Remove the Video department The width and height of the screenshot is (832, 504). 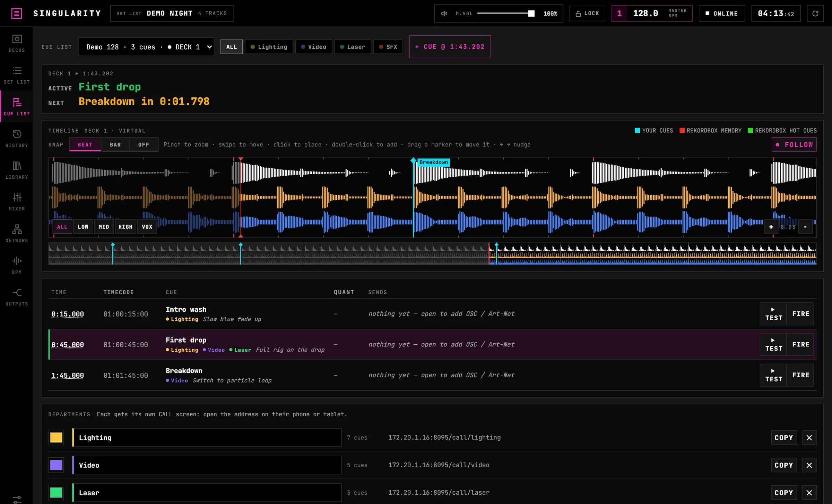809,465
